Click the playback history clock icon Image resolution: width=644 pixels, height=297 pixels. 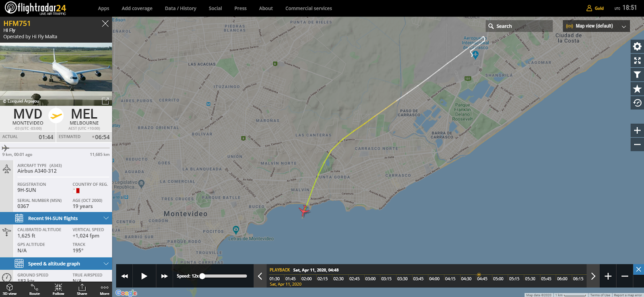click(x=637, y=103)
